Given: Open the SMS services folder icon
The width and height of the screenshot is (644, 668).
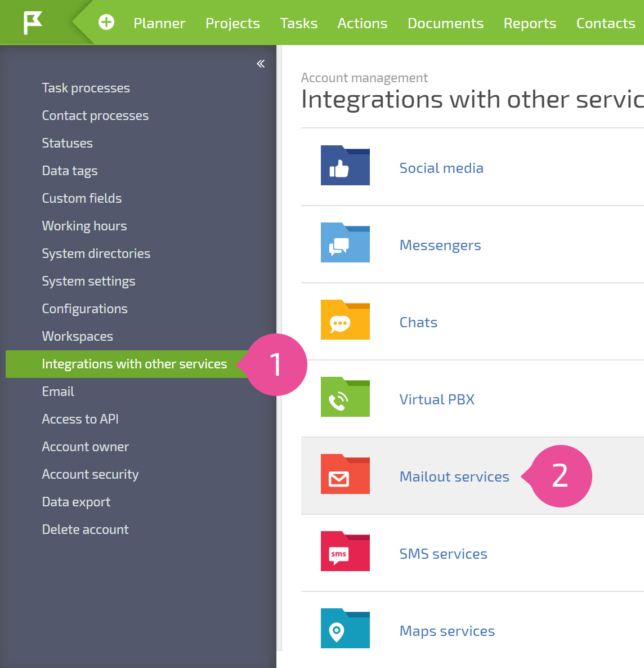Looking at the screenshot, I should point(345,551).
